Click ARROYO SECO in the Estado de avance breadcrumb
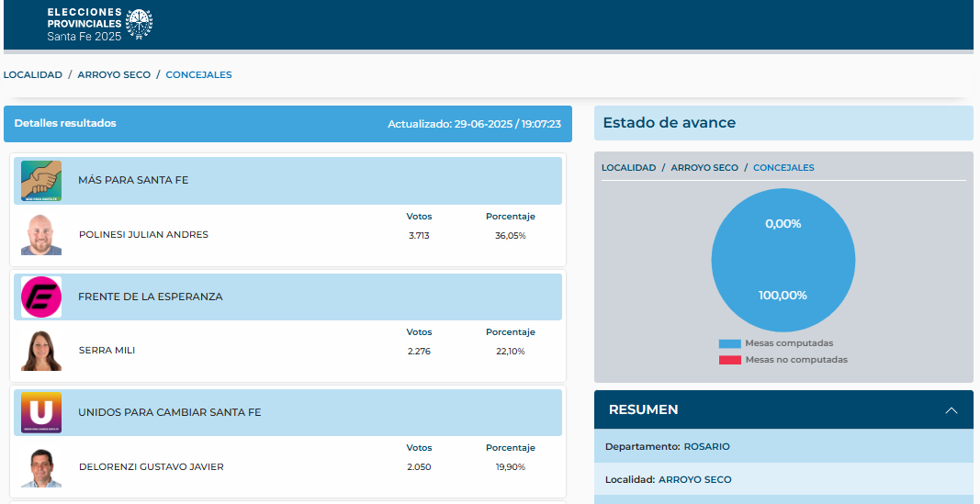The image size is (980, 504). (x=704, y=167)
